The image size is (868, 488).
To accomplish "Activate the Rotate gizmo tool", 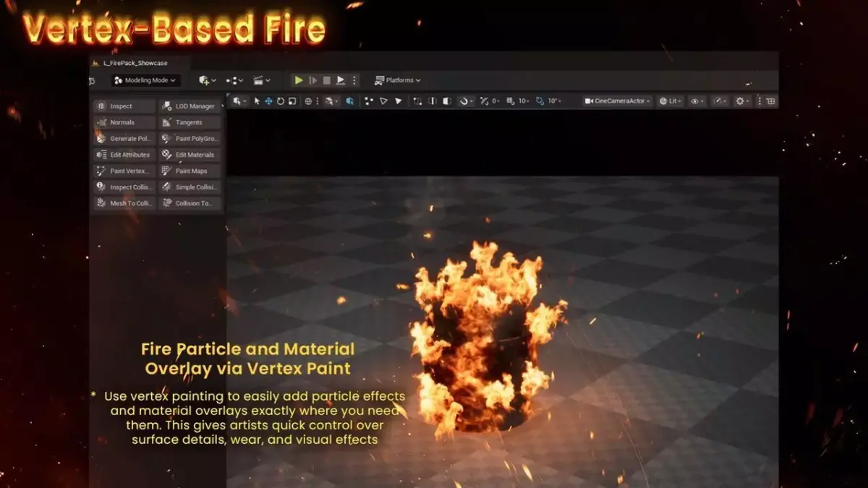I will click(281, 101).
